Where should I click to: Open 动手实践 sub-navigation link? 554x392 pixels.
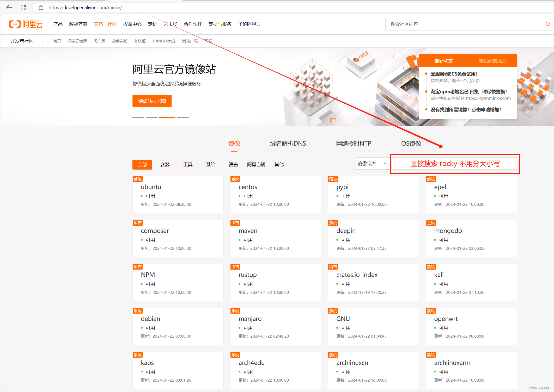pyautogui.click(x=120, y=41)
